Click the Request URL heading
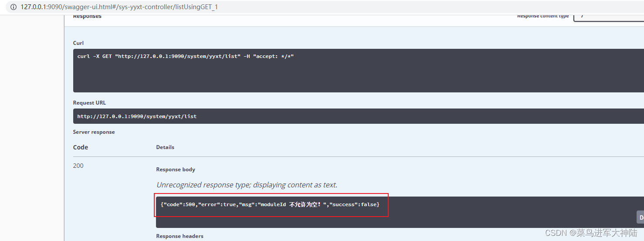Screen dimensions: 644x241 [89, 103]
